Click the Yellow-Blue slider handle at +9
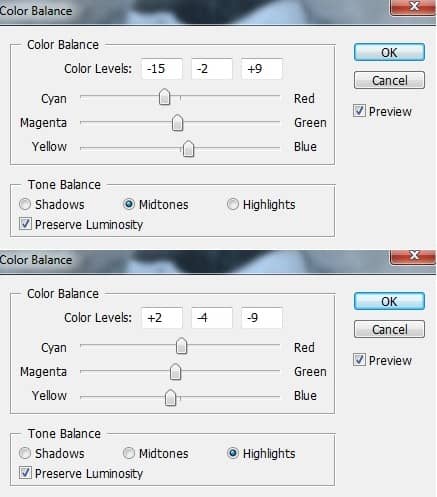This screenshot has width=437, height=497. pos(188,148)
